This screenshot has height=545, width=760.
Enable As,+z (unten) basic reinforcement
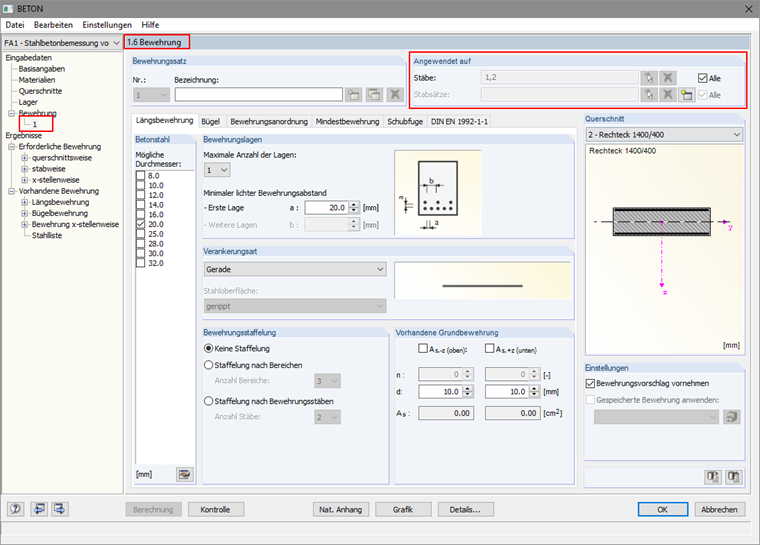490,349
